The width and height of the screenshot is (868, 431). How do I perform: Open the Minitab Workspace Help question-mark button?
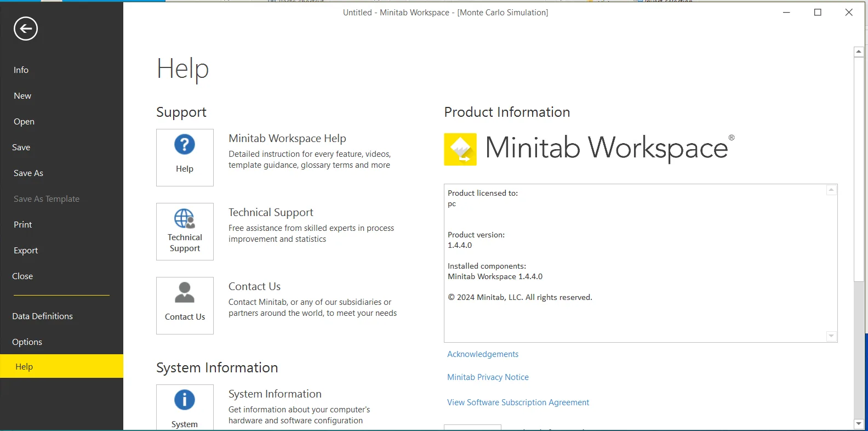point(185,157)
